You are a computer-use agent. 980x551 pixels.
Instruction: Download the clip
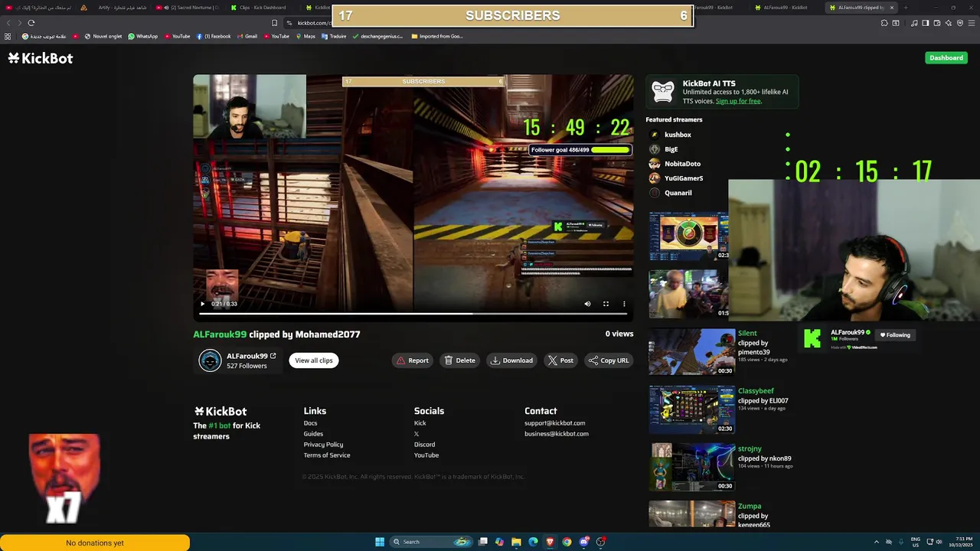[511, 360]
